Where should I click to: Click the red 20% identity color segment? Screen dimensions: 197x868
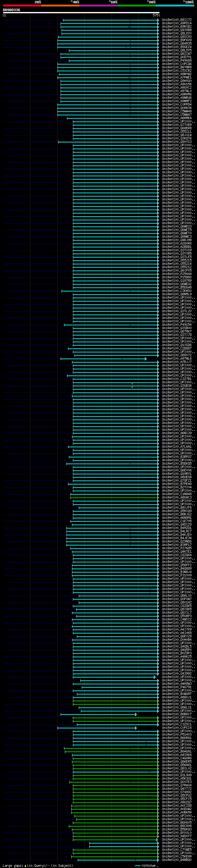click(x=22, y=6)
